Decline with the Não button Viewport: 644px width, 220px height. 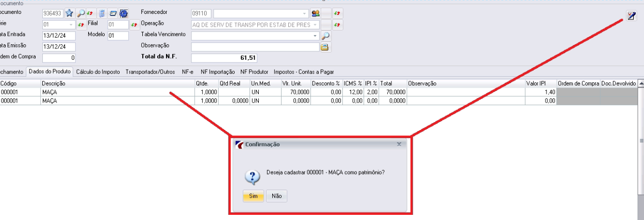click(276, 196)
